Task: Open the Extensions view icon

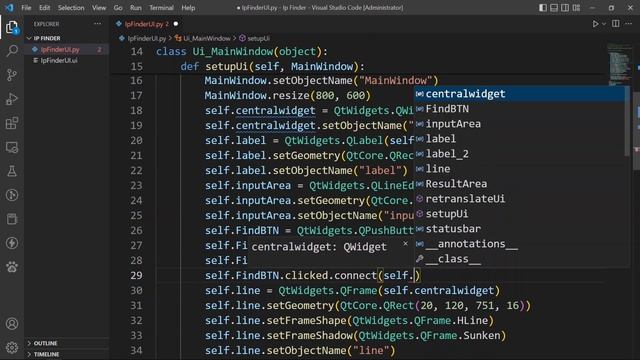Action: pos(12,123)
